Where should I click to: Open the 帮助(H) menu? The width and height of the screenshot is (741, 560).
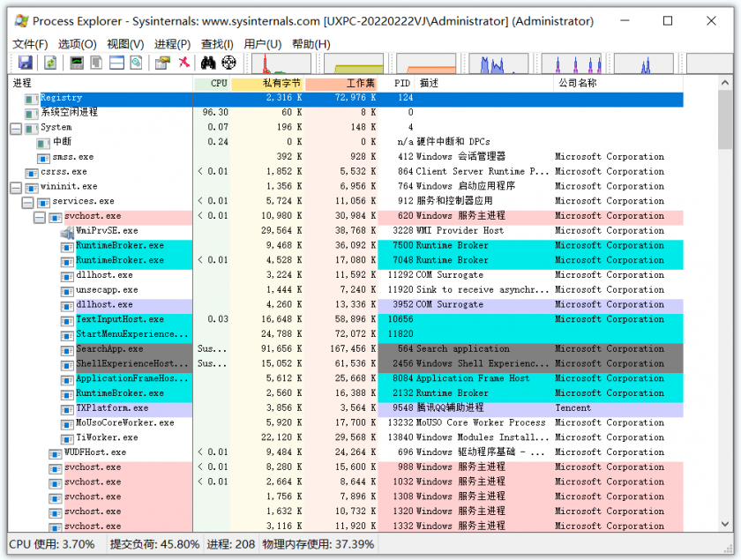[x=311, y=44]
